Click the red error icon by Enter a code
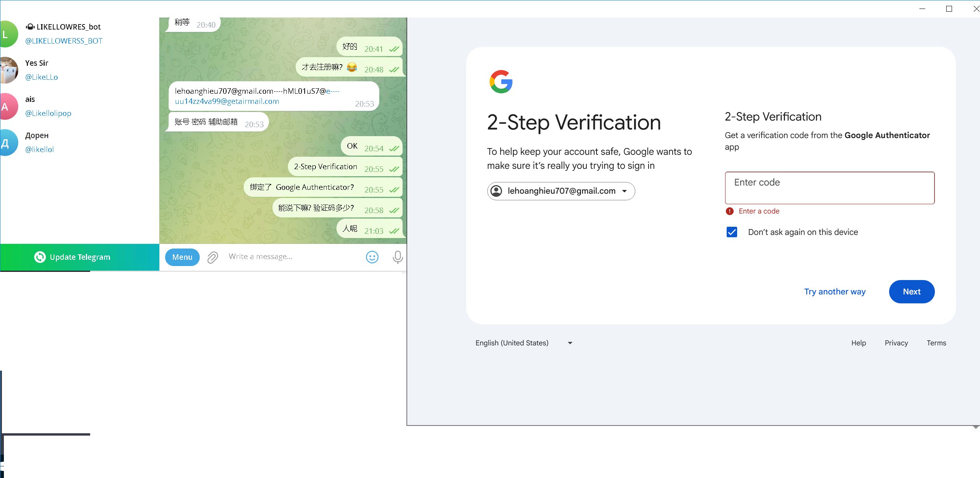The height and width of the screenshot is (478, 980). 729,211
